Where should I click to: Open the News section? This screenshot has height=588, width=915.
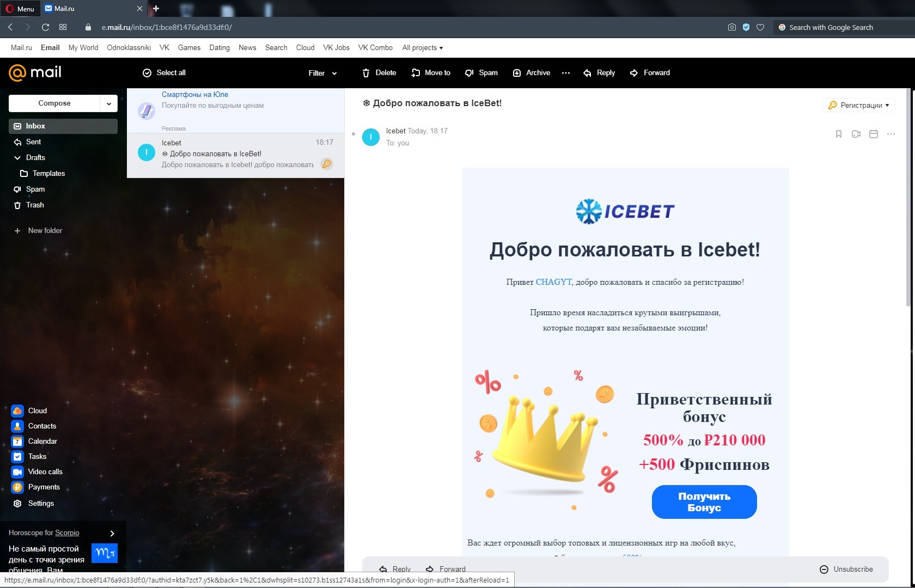(247, 48)
